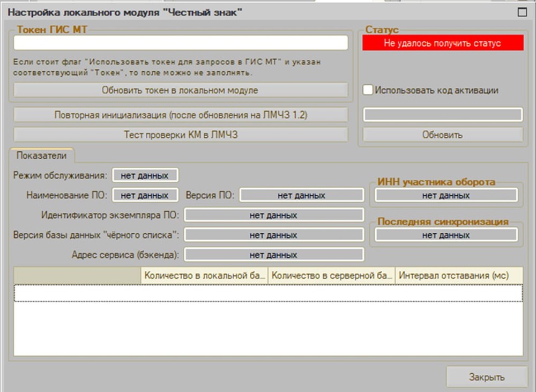Select the Режим обслуживания value field
The image size is (536, 392).
(145, 175)
